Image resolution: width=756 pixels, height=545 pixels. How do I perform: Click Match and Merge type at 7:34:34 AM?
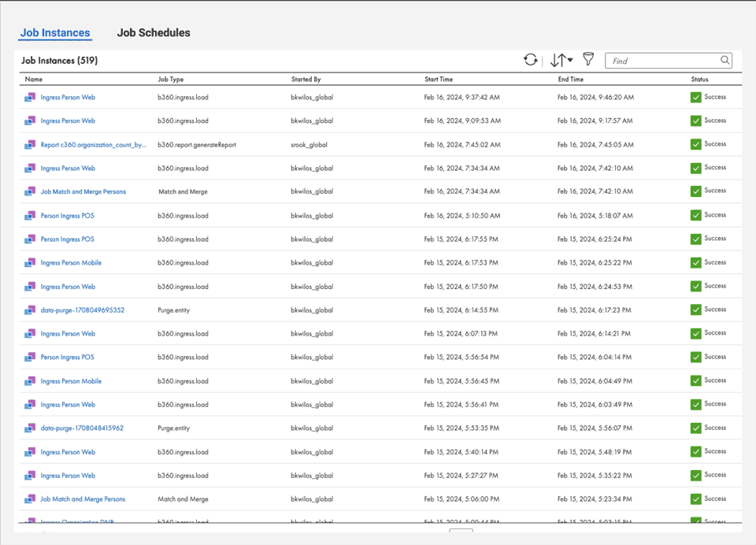[x=183, y=191]
